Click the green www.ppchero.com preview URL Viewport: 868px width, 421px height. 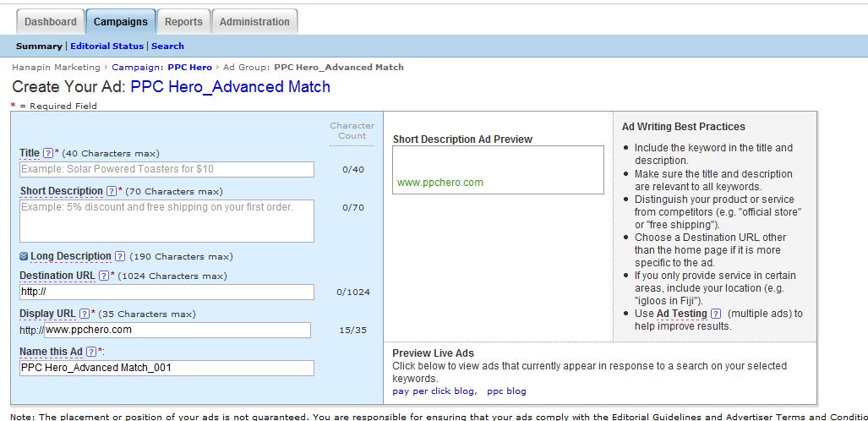click(x=440, y=183)
